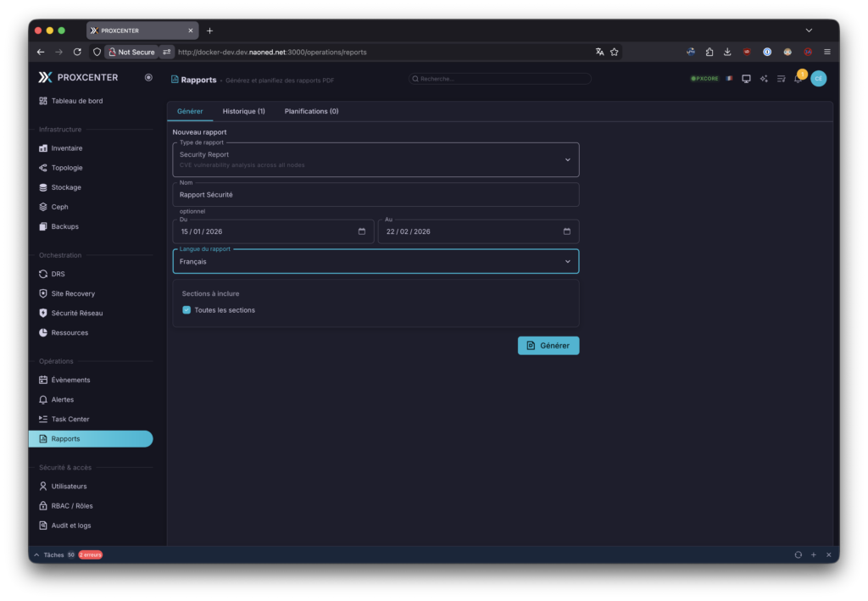Viewport: 868px width, 601px height.
Task: Click the refresh icon in tasks bar
Action: point(798,554)
